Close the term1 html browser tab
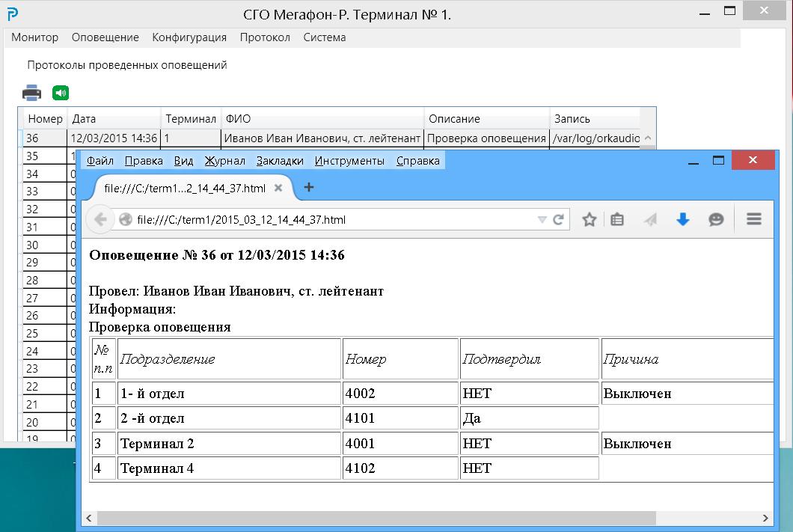 278,188
